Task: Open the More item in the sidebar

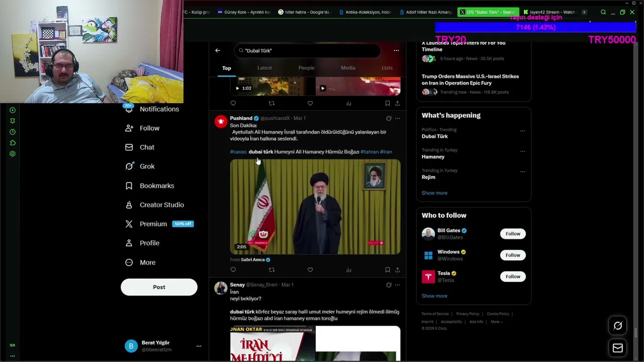Action: click(x=140, y=262)
